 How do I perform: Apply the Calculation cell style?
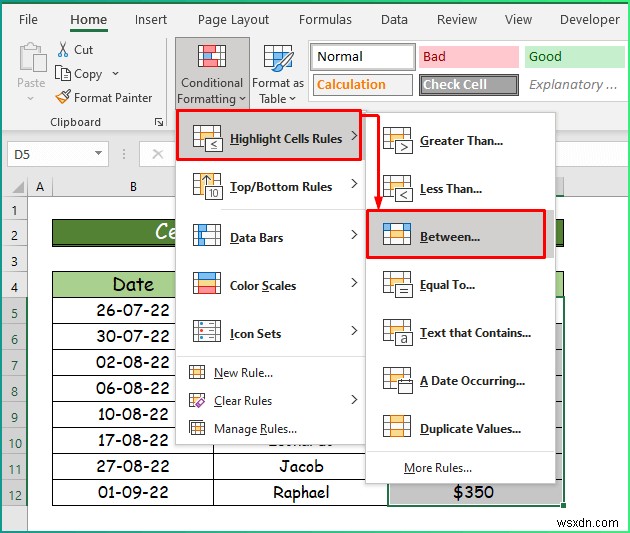pyautogui.click(x=363, y=85)
